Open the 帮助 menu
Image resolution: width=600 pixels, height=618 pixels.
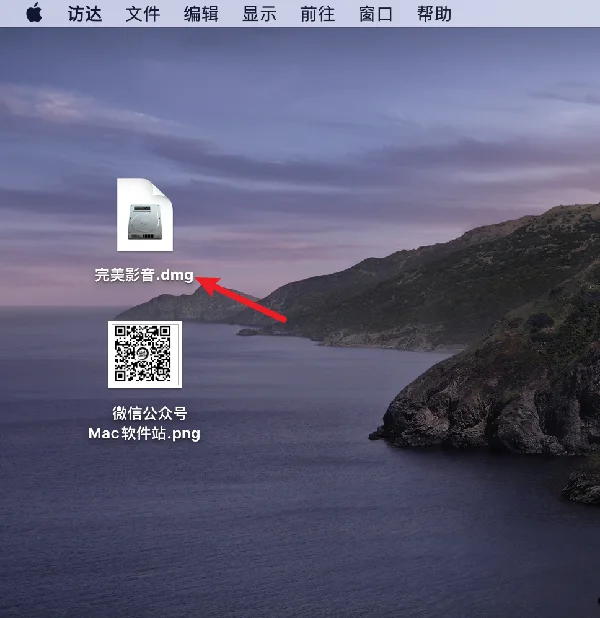[x=434, y=14]
